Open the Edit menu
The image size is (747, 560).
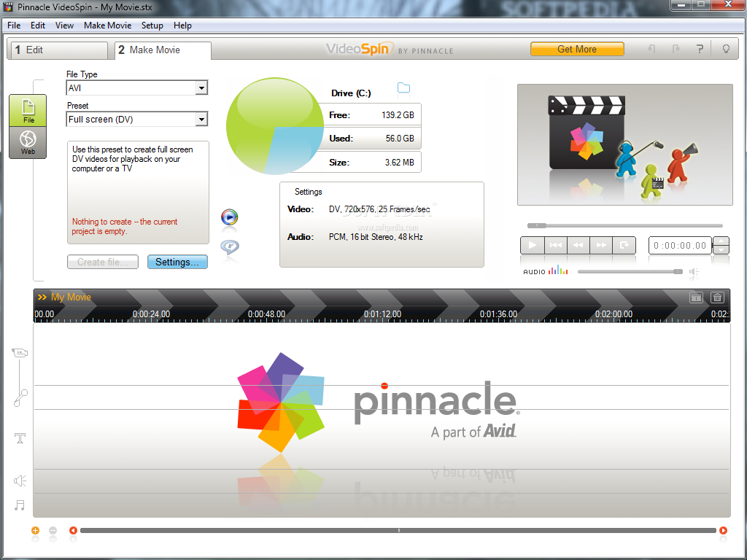(x=38, y=26)
